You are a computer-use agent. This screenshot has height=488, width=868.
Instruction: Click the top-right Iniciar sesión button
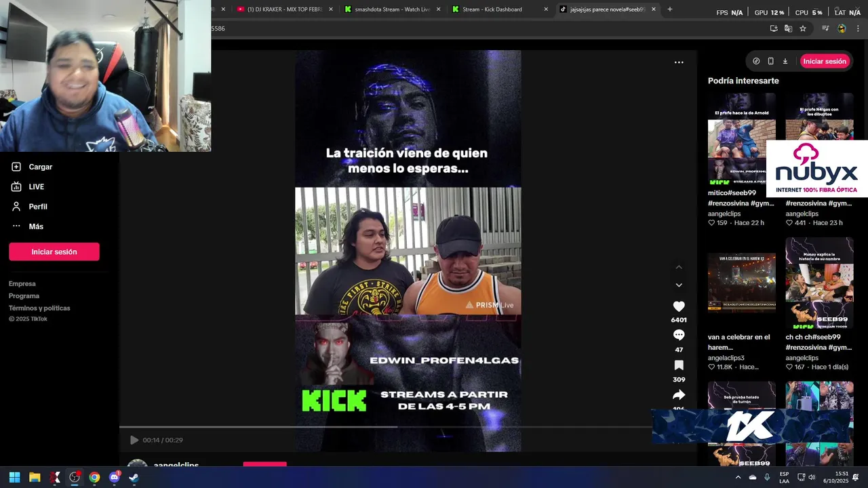(825, 61)
